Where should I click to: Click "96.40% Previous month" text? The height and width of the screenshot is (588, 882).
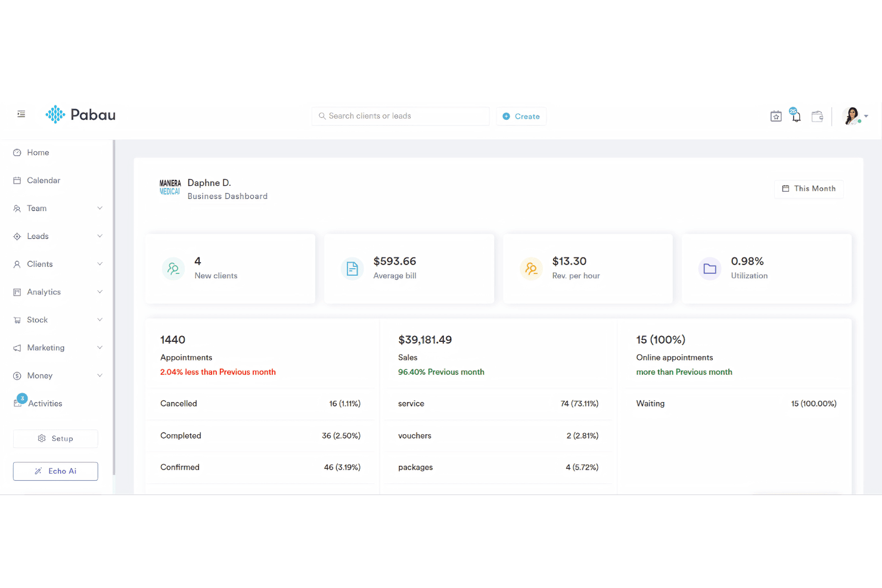(441, 372)
